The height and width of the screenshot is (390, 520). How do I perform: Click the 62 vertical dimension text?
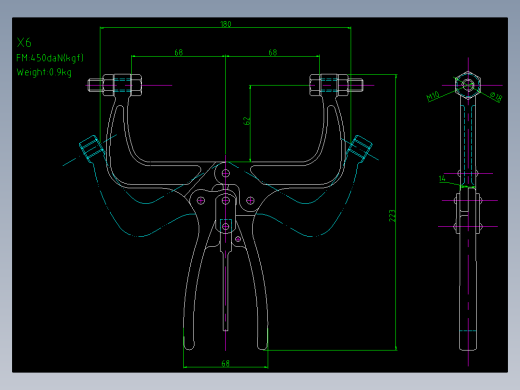point(247,121)
